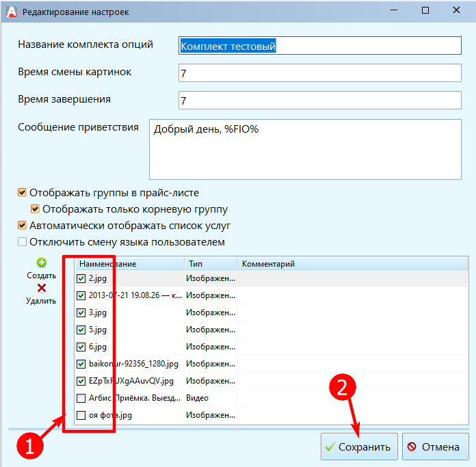The image size is (476, 467).
Task: Select the EZpTxFUXgAAuvQV.jpg file name
Action: point(131,381)
